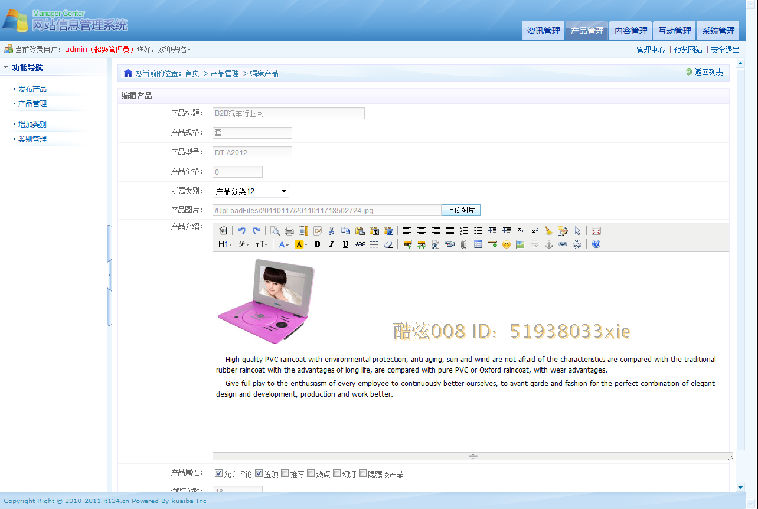
Task: Click the pink DVD player image in the editor
Action: pyautogui.click(x=266, y=301)
